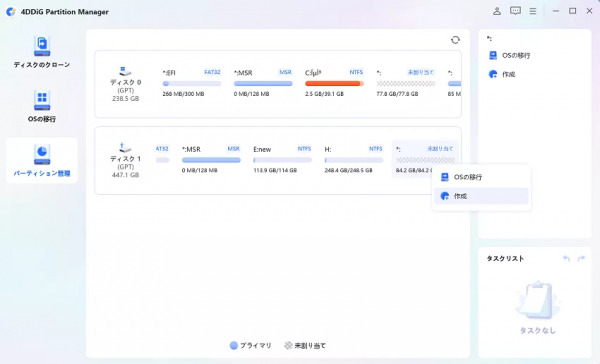Click the redo arrow in タスクリスト
Viewport: 600px width, 364px height.
[x=581, y=258]
